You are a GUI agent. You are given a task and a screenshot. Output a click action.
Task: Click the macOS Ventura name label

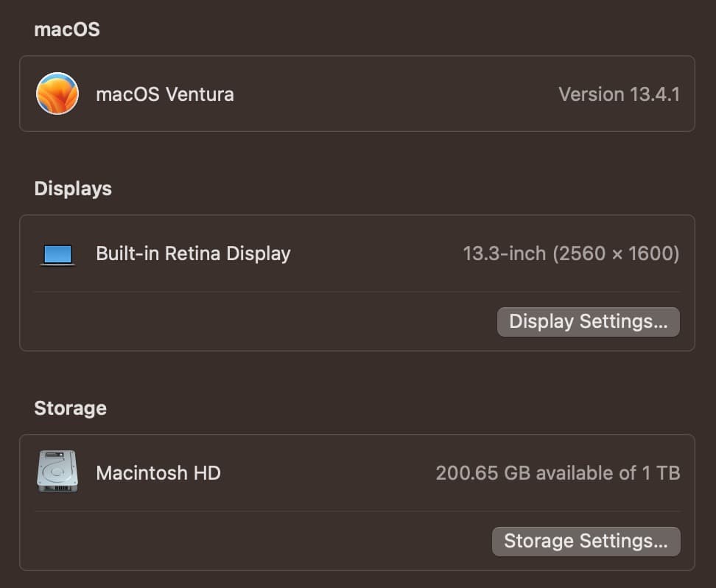coord(164,94)
